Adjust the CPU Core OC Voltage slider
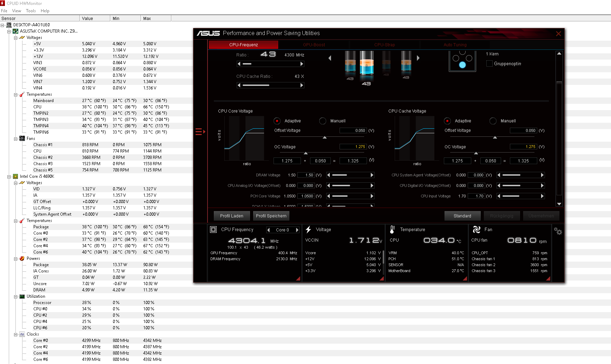This screenshot has width=611, height=364. (305, 153)
